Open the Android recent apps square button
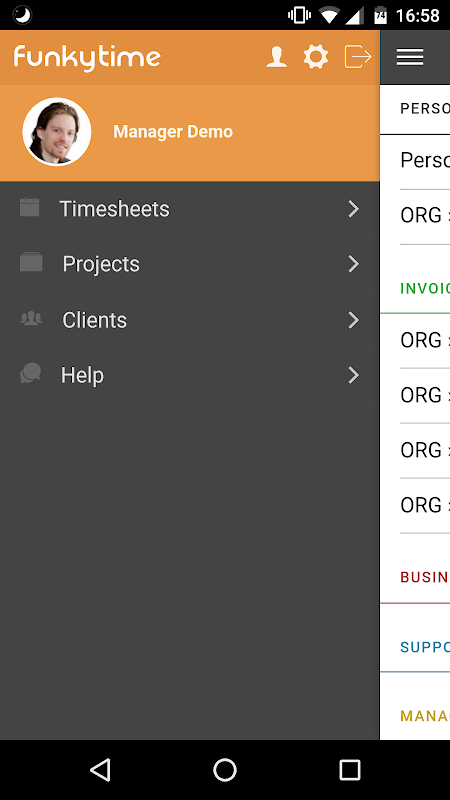The height and width of the screenshot is (800, 450). click(x=350, y=769)
